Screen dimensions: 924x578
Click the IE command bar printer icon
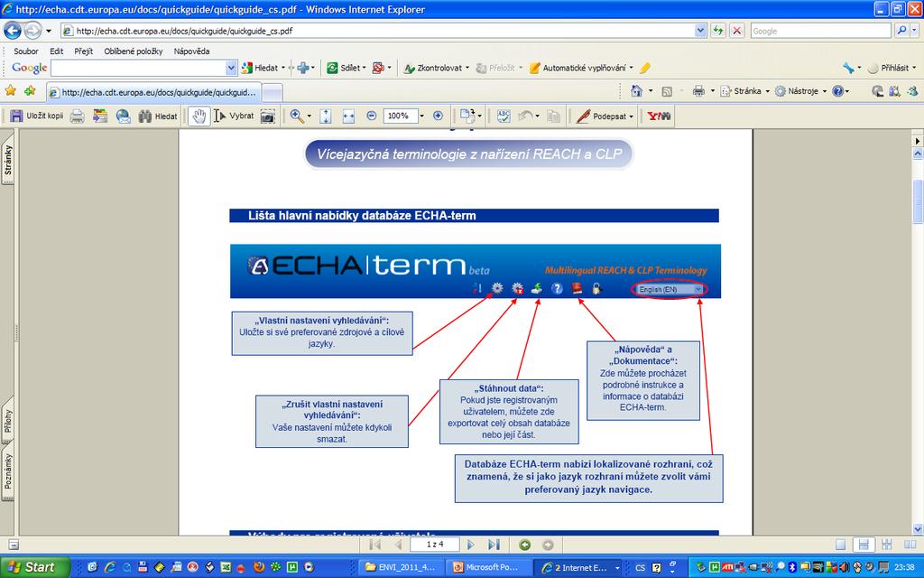698,91
